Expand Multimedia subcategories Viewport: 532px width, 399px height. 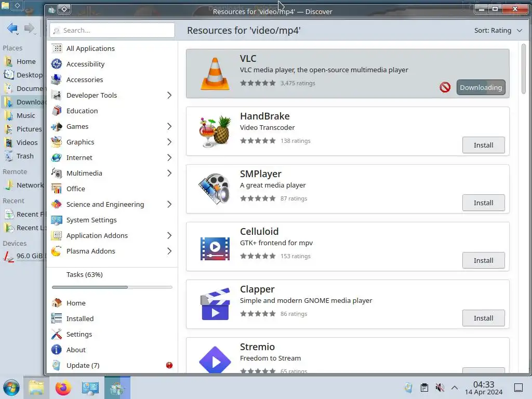(169, 174)
